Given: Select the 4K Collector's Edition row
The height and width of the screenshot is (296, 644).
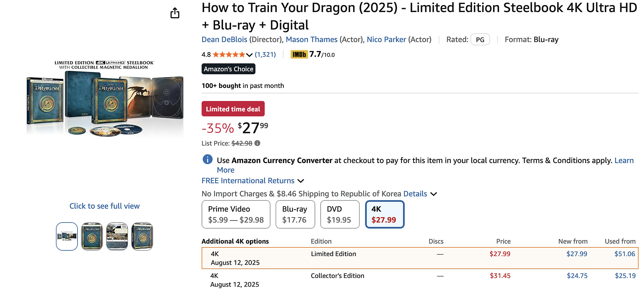Looking at the screenshot, I should 419,280.
